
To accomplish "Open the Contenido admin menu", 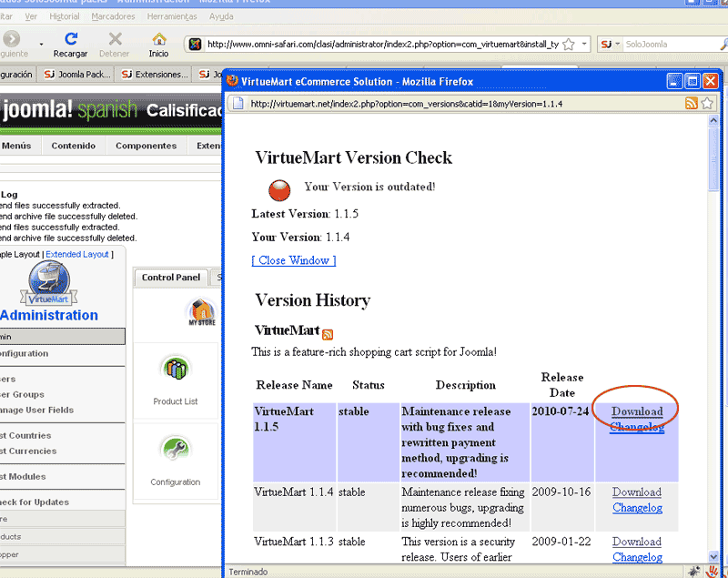I will click(74, 146).
